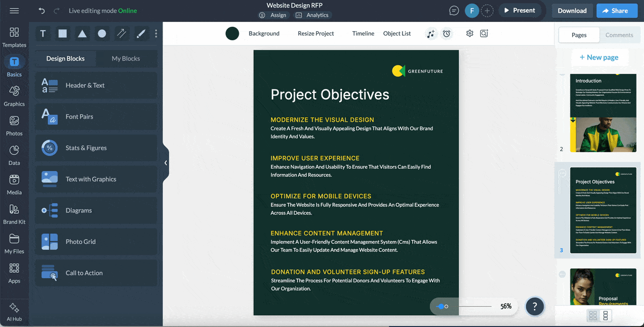This screenshot has height=327, width=644.
Task: Open the extra shapes overflow menu
Action: pos(156,33)
